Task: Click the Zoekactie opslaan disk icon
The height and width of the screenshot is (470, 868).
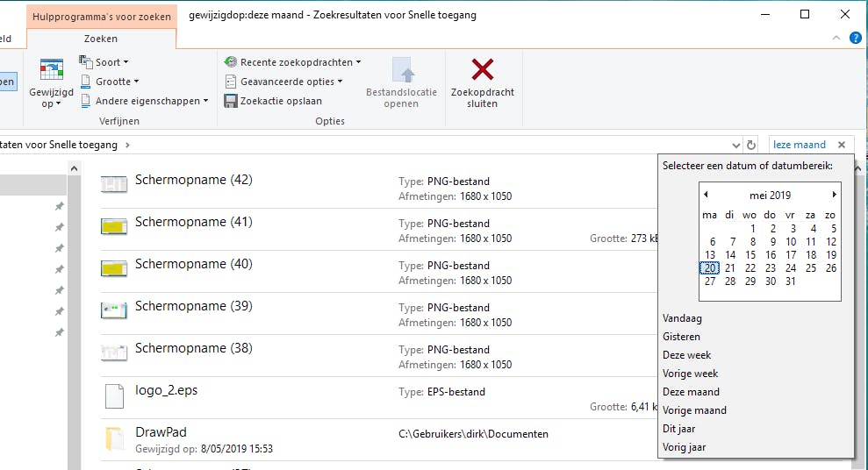Action: tap(231, 101)
